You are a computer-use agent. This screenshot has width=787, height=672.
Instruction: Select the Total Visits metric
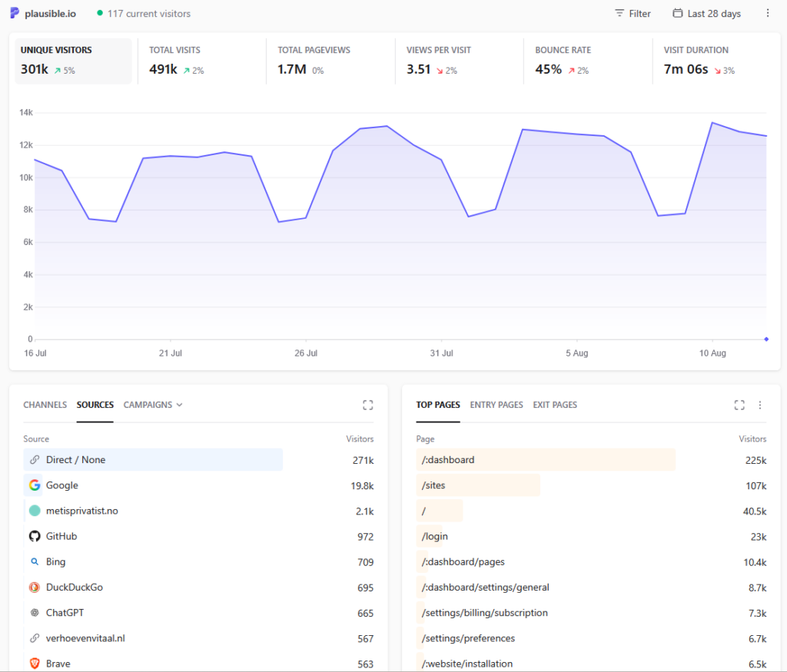[202, 61]
